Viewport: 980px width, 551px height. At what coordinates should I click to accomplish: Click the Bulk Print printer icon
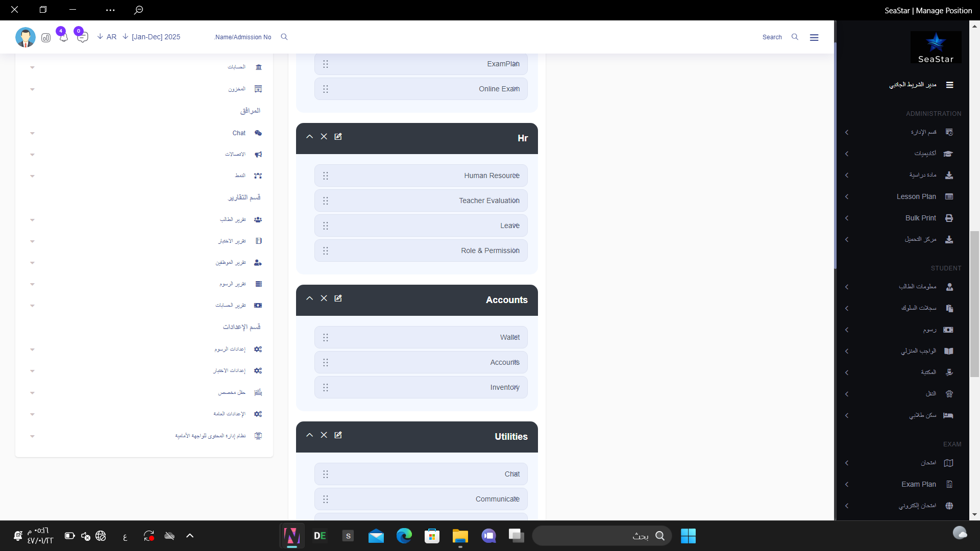pyautogui.click(x=949, y=218)
